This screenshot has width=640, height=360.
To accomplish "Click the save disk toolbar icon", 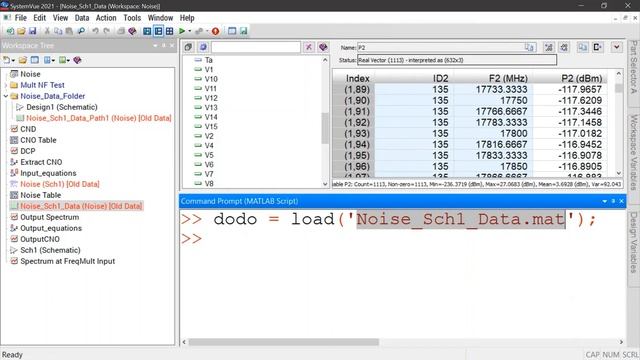I will tap(33, 31).
